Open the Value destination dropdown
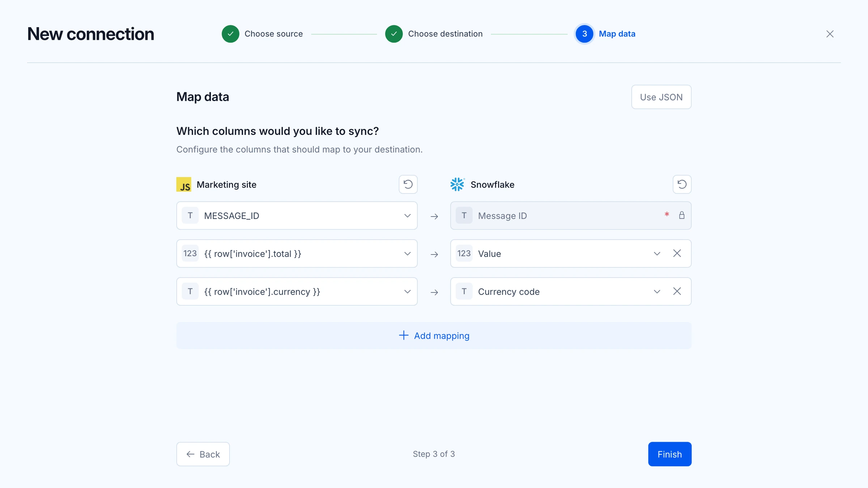Viewport: 868px width, 488px height. click(x=657, y=253)
